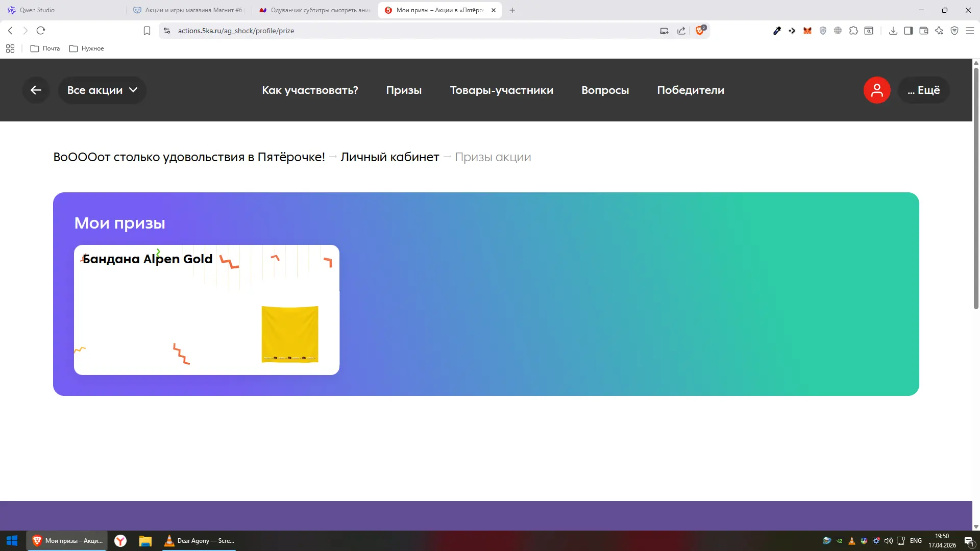The width and height of the screenshot is (980, 551).
Task: Click the yellow bandana prize image
Action: click(290, 334)
